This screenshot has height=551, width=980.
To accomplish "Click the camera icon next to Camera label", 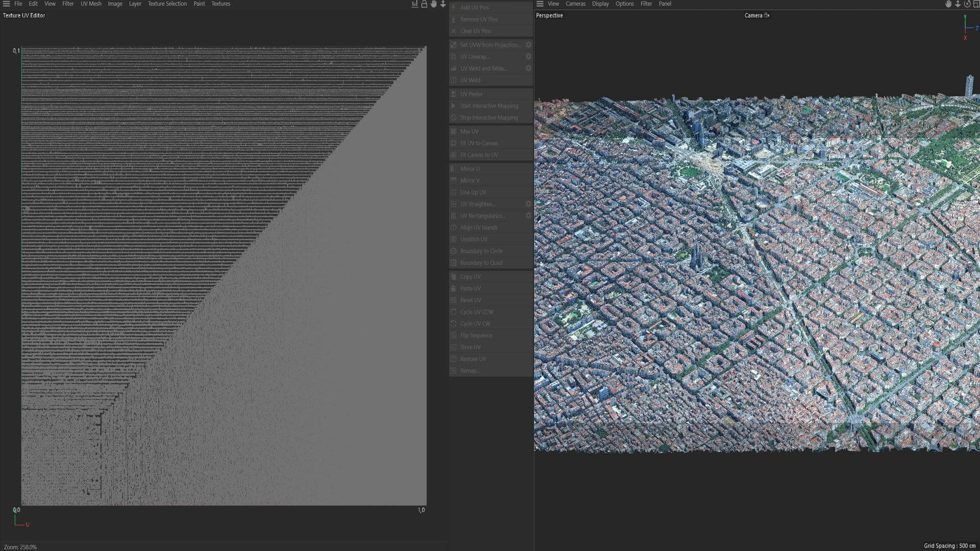I will point(767,15).
